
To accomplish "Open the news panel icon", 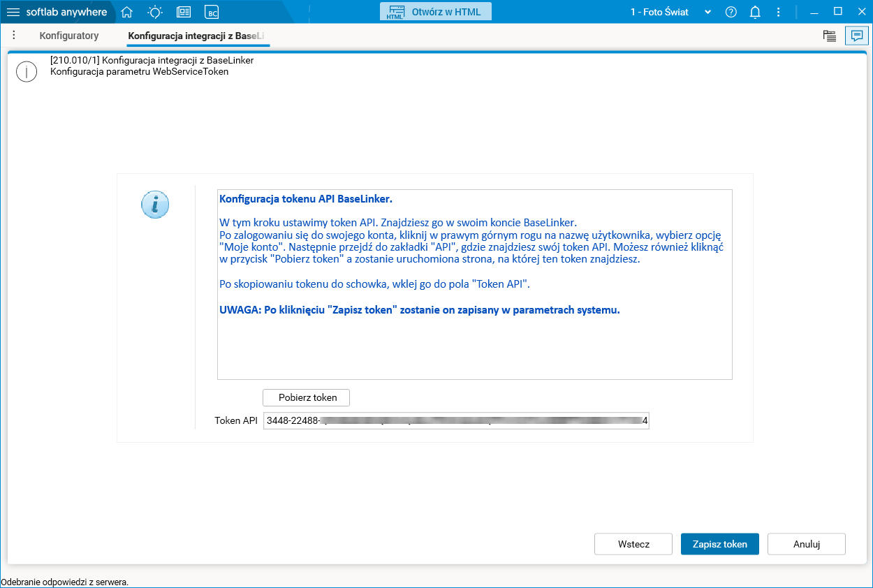I will pyautogui.click(x=184, y=12).
